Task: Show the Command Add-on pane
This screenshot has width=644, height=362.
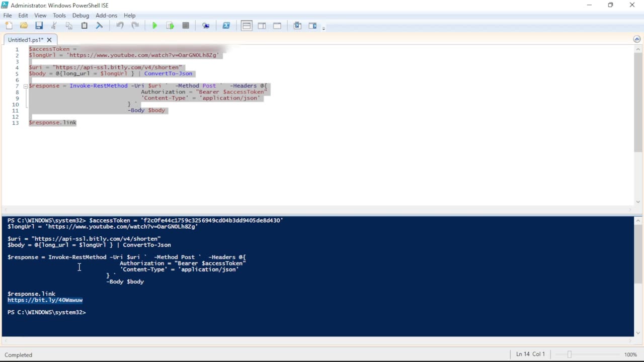Action: [312, 26]
